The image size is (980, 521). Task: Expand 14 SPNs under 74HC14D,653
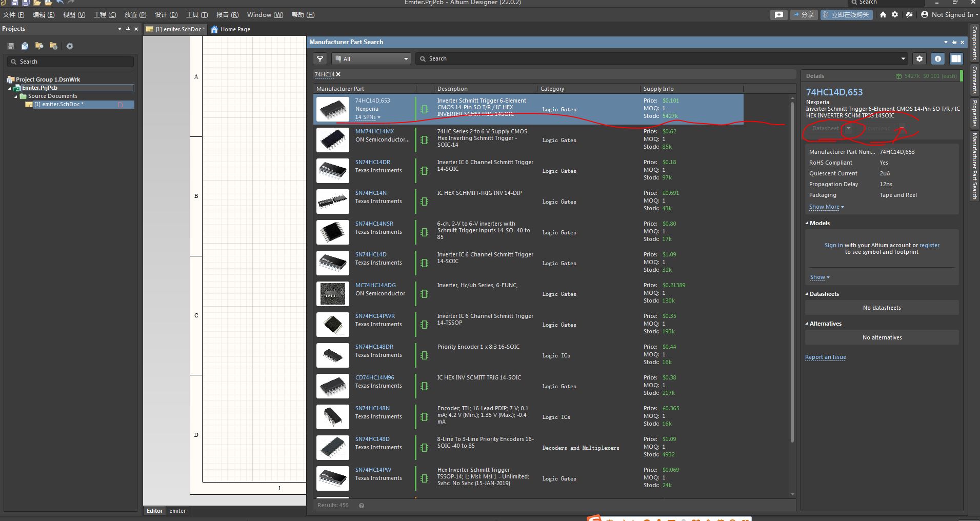(x=368, y=117)
